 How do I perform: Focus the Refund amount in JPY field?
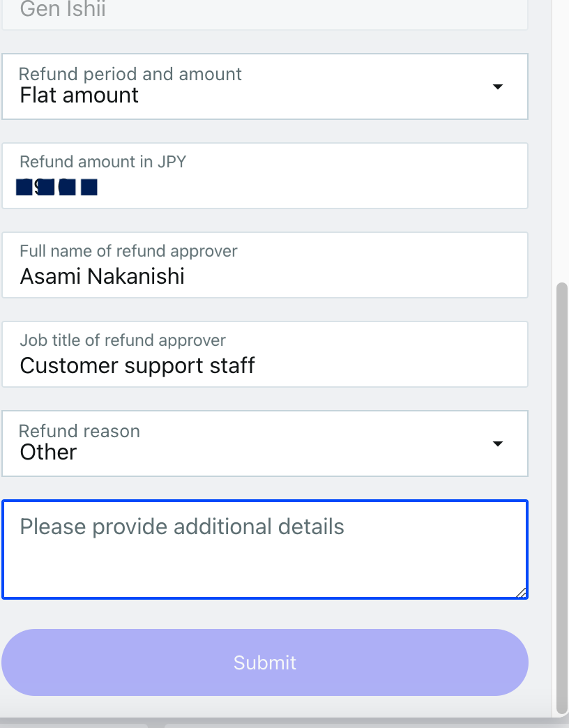coord(264,176)
